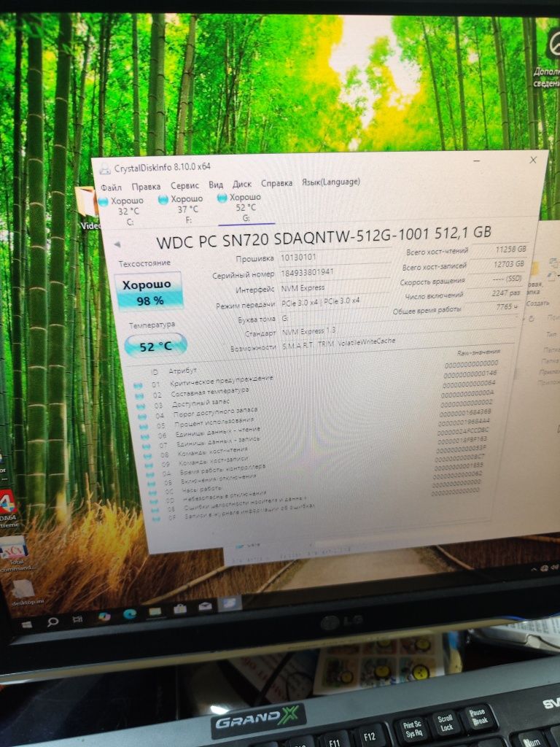Select drive F: at 37 °C
This screenshot has width=560, height=747.
tap(183, 209)
